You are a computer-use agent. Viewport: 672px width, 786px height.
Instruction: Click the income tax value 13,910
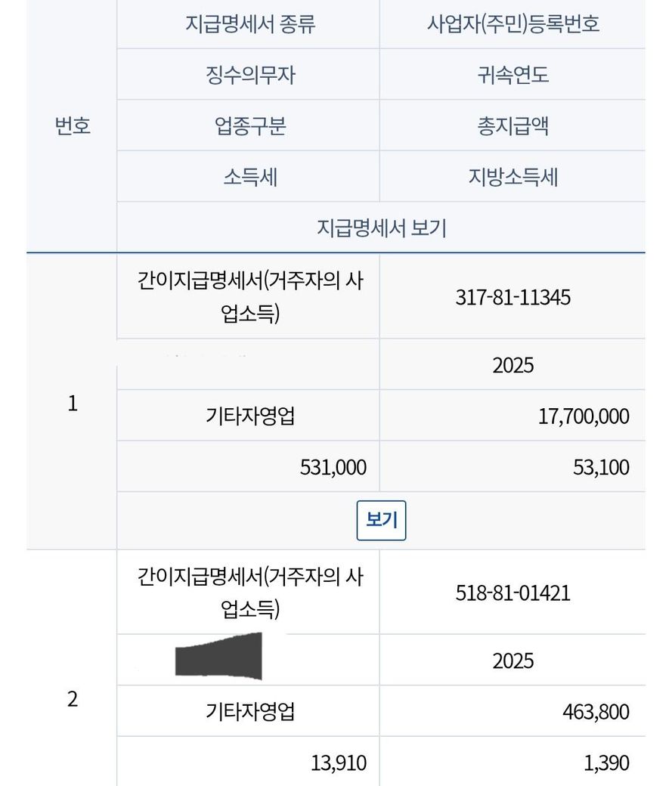tap(339, 763)
